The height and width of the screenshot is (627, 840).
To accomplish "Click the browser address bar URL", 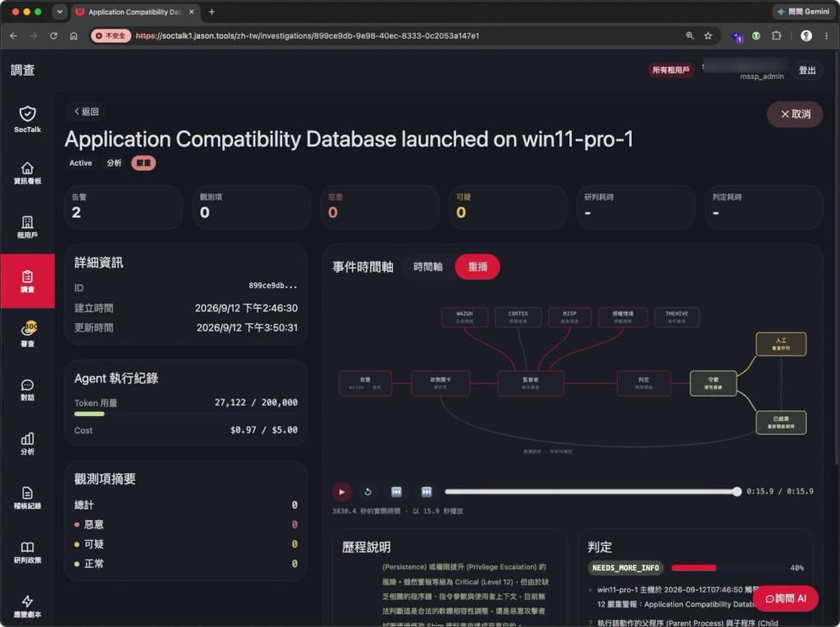I will (308, 36).
